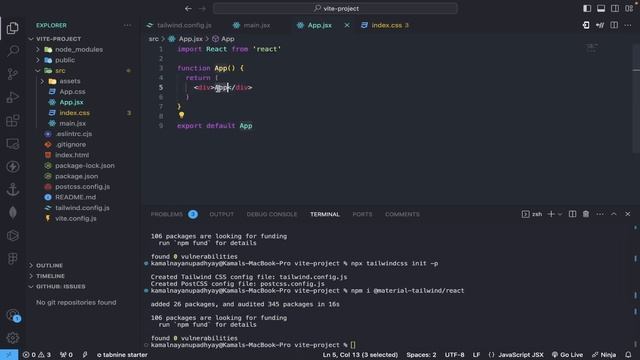Click Explorer more actions ellipsis
Image resolution: width=640 pixels, height=360 pixels.
(x=127, y=25)
